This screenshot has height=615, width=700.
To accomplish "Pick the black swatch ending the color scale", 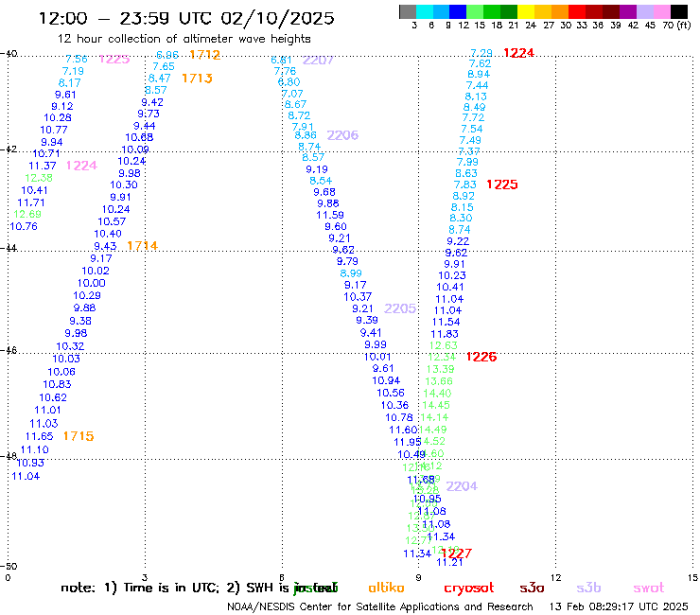I will tap(679, 11).
